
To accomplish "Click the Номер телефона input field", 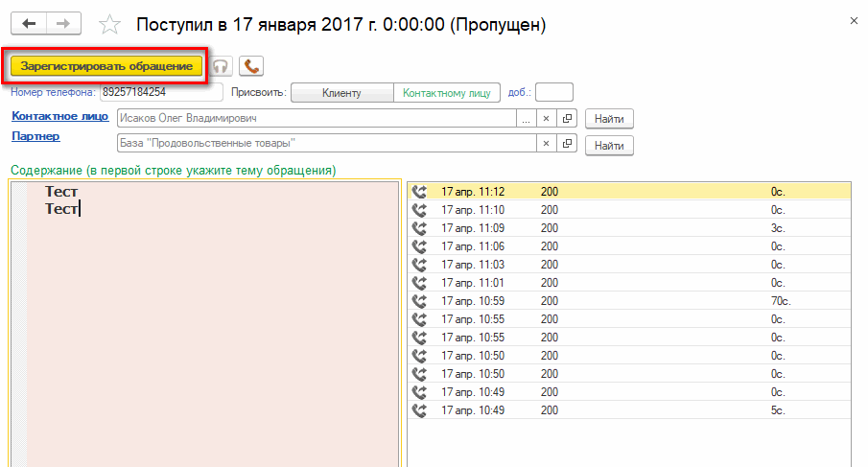I will [160, 93].
